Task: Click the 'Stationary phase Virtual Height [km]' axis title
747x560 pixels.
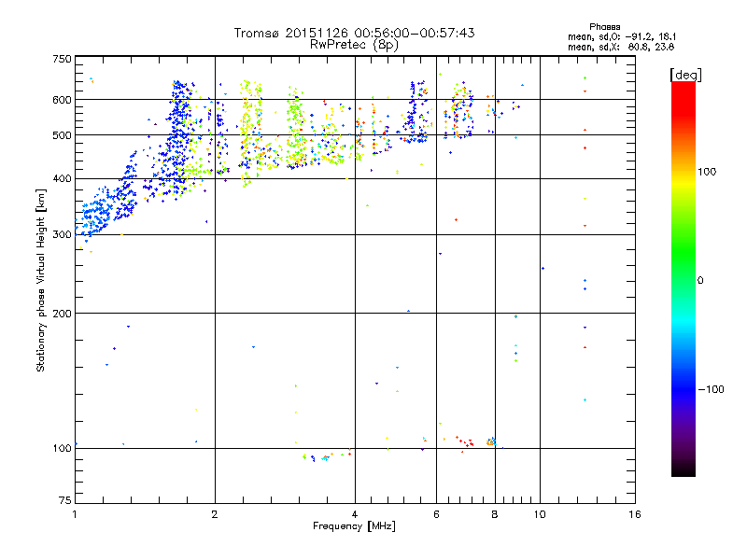Action: [x=40, y=280]
